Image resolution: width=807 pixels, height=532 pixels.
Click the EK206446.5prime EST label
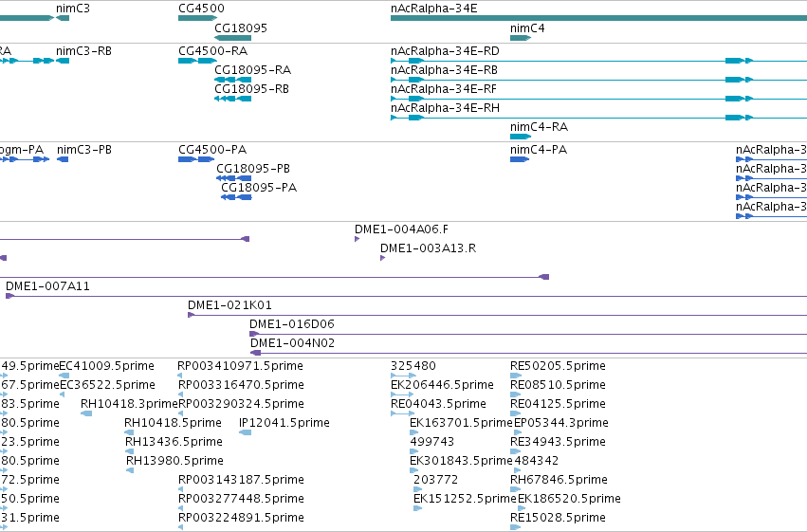click(442, 385)
